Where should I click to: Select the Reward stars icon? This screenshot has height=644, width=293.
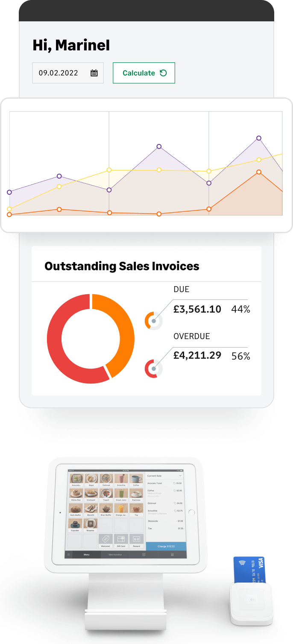pos(136,538)
